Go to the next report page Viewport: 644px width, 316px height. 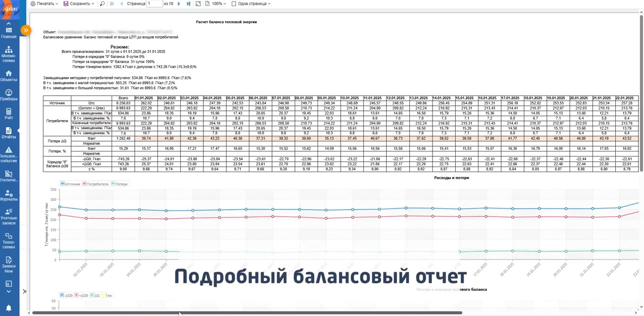coord(179,4)
